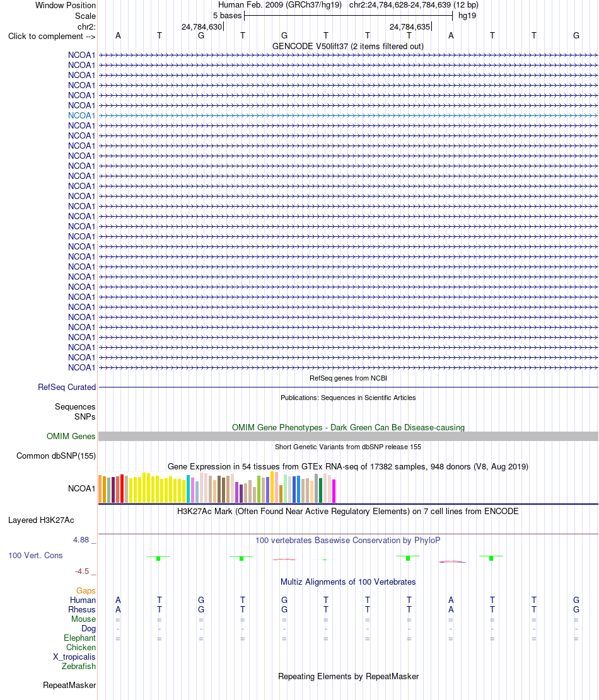This screenshot has width=599, height=700.
Task: Open 'RefSeq genes from NCBI' track title
Action: (x=348, y=378)
